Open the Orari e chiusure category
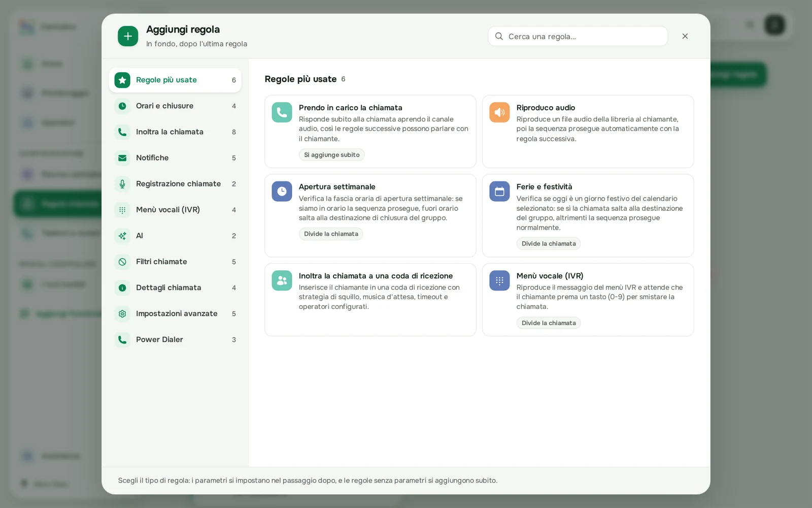This screenshot has height=508, width=812. [x=175, y=106]
